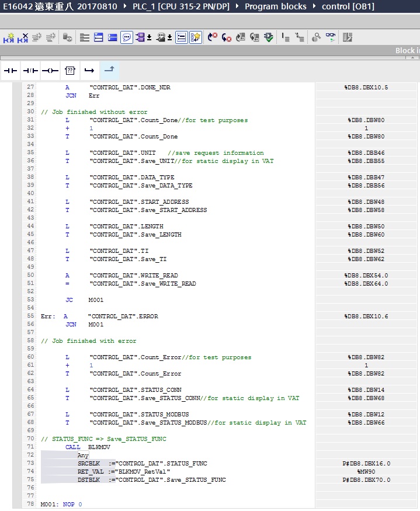Click the open branch icon
This screenshot has height=511, width=420.
[x=89, y=70]
